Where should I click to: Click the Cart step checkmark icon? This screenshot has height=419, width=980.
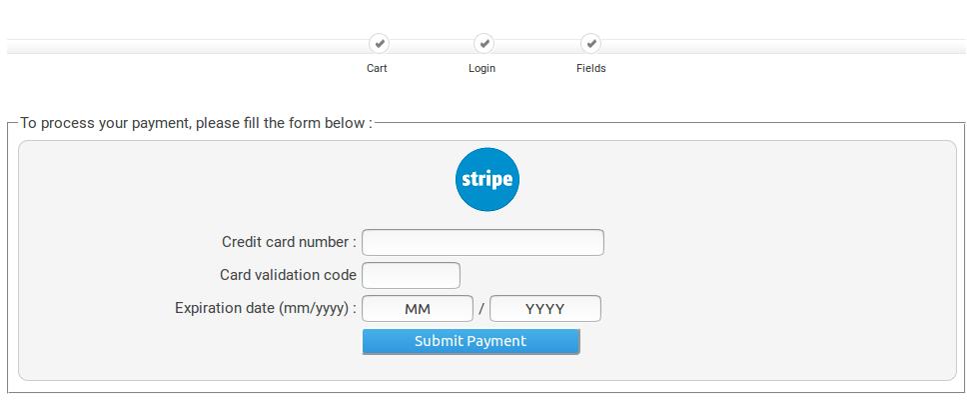(x=379, y=44)
